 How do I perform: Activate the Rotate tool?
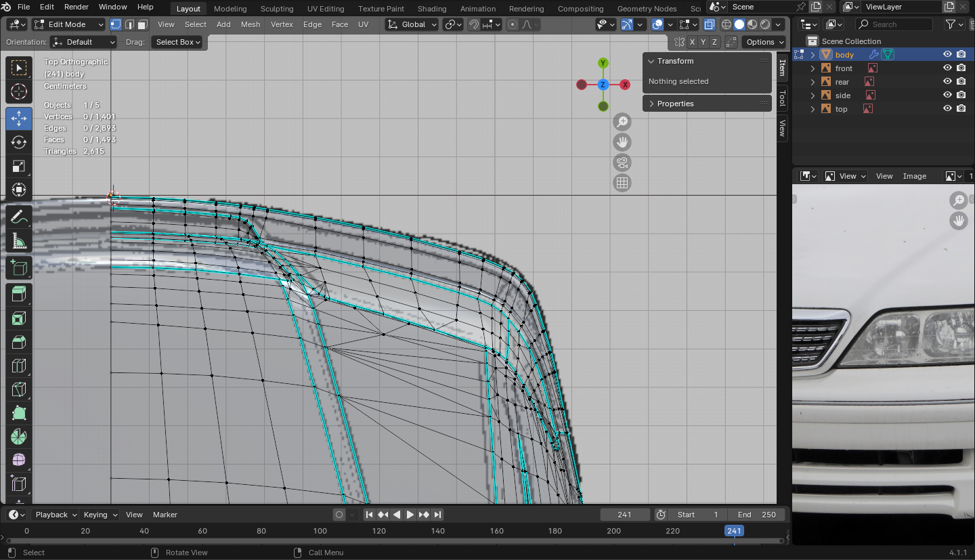point(19,142)
